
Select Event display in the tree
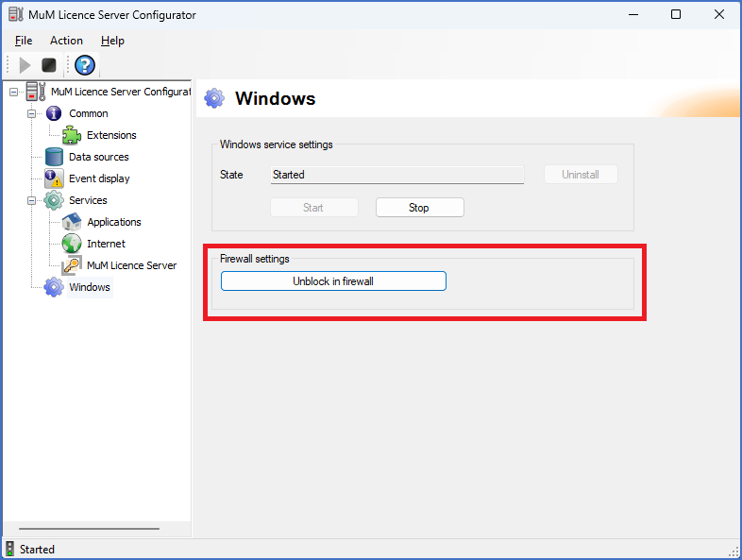tap(99, 178)
